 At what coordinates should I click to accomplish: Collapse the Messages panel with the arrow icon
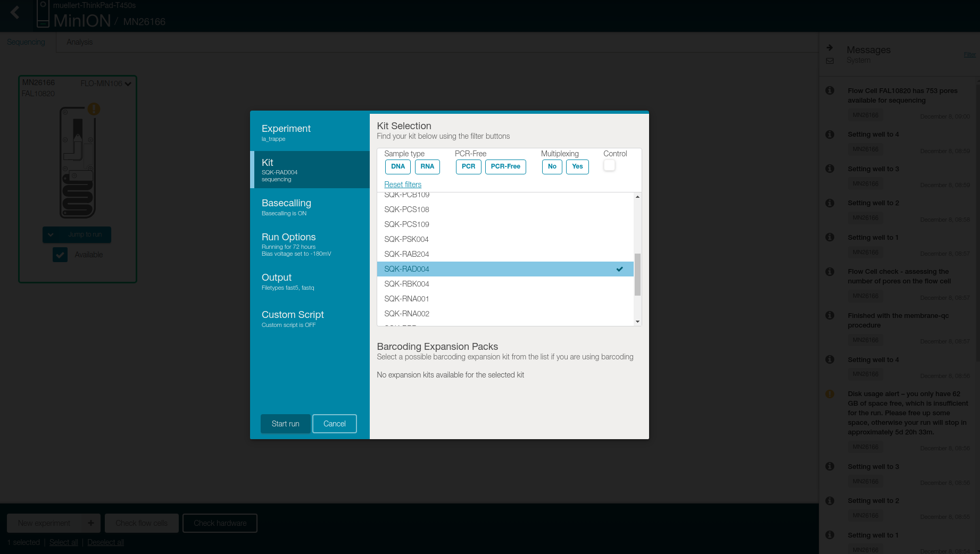pos(829,47)
